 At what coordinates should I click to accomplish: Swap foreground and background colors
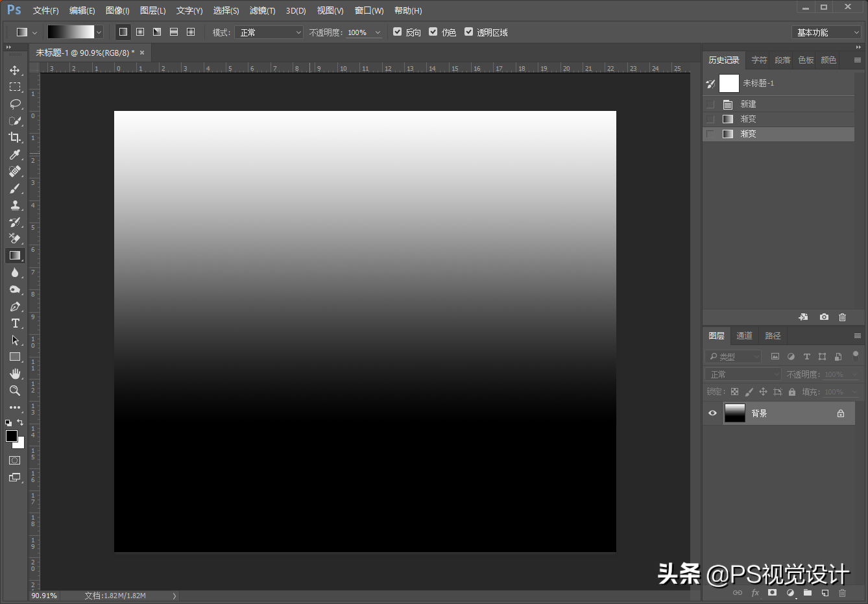point(20,422)
